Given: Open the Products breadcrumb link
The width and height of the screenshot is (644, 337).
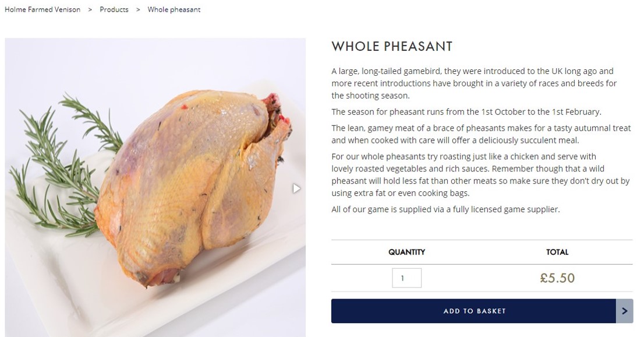Looking at the screenshot, I should tap(114, 10).
